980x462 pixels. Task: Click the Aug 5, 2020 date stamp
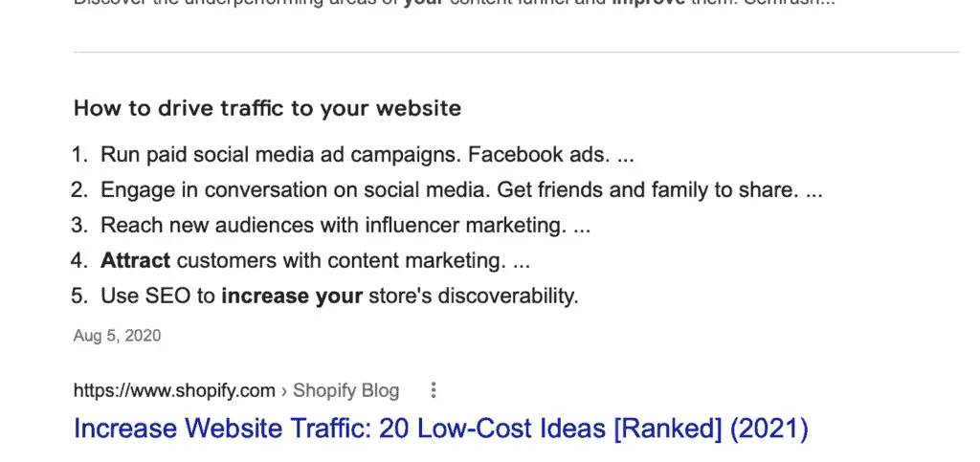pyautogui.click(x=118, y=336)
